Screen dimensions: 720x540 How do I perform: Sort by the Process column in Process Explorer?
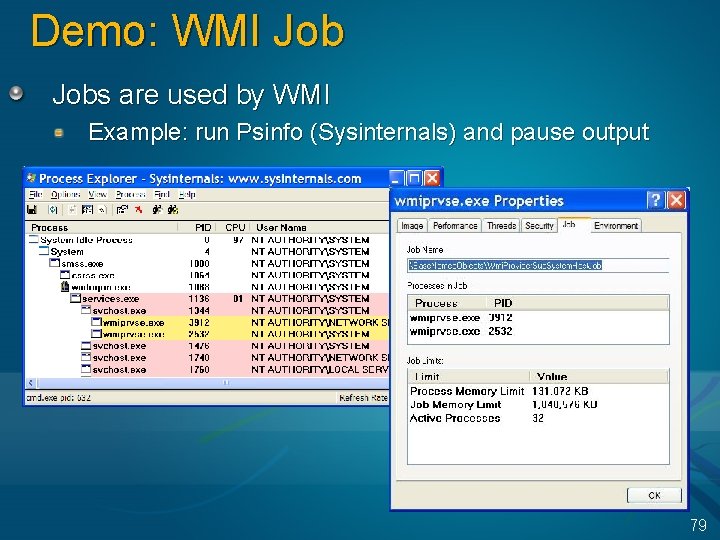point(103,227)
